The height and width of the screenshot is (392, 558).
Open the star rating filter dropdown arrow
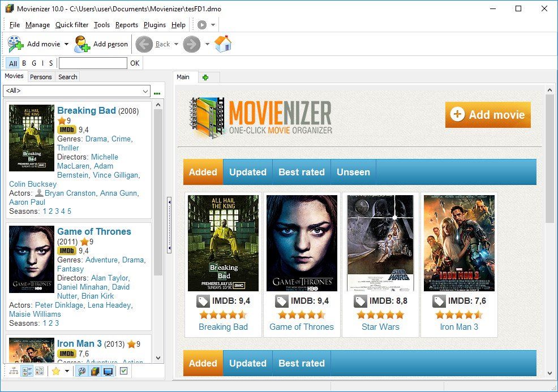(x=67, y=372)
